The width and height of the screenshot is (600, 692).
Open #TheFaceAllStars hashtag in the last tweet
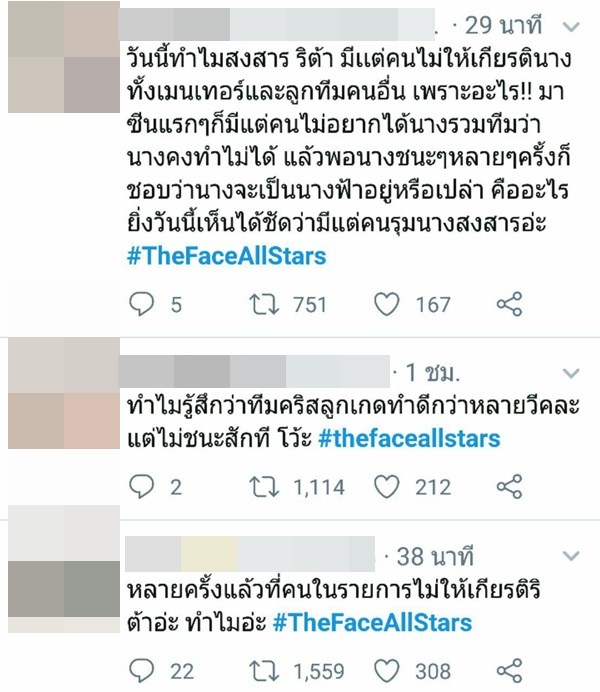click(373, 623)
